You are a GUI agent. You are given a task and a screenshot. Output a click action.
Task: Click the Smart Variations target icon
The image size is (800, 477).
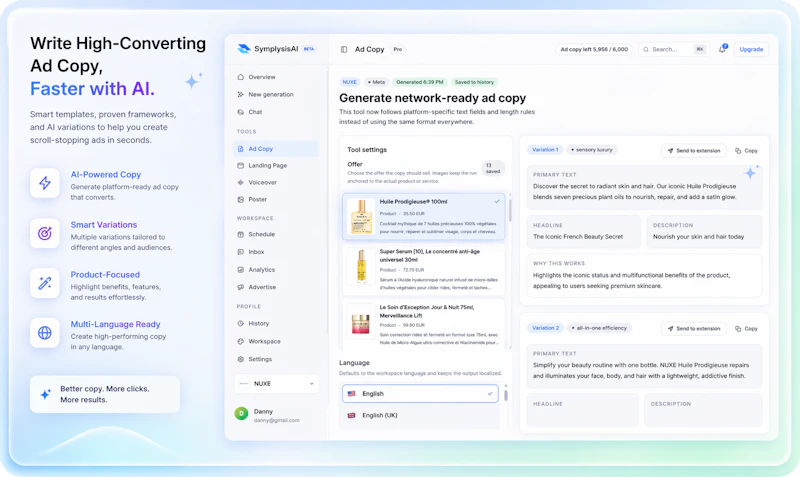[45, 233]
